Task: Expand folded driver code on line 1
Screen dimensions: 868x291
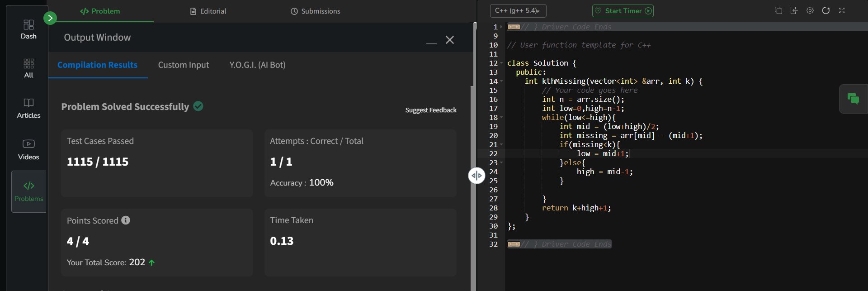Action: (x=501, y=27)
